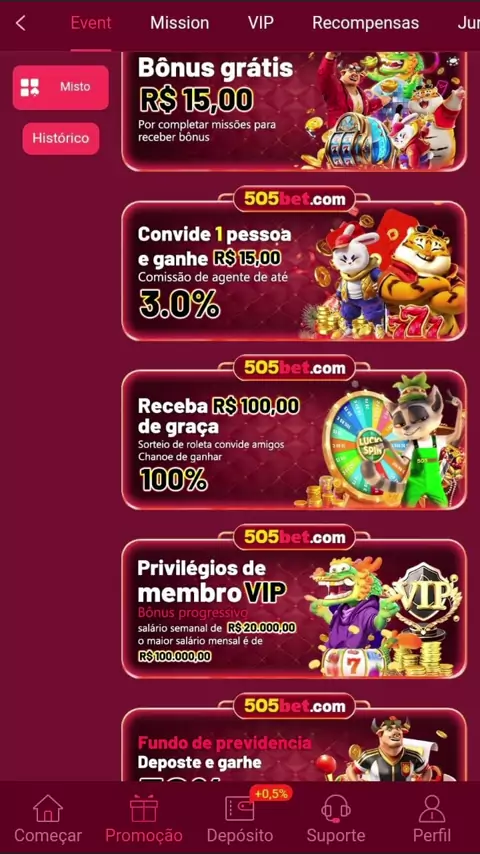Tap the Suporte headset icon
The width and height of the screenshot is (480, 854).
pyautogui.click(x=336, y=808)
